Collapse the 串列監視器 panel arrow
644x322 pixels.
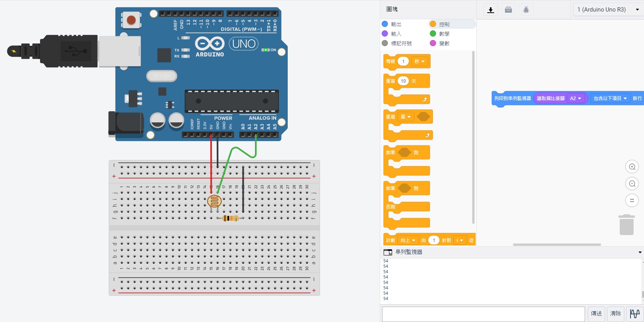click(x=640, y=252)
